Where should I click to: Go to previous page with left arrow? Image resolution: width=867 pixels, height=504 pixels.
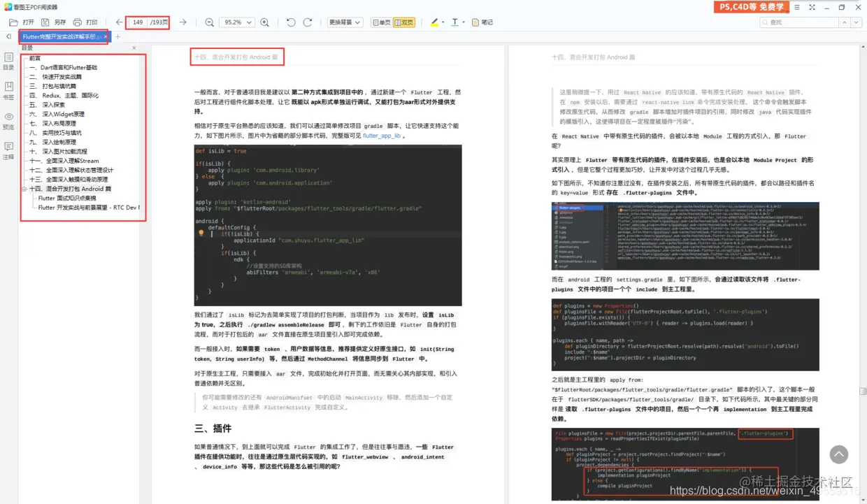[119, 22]
